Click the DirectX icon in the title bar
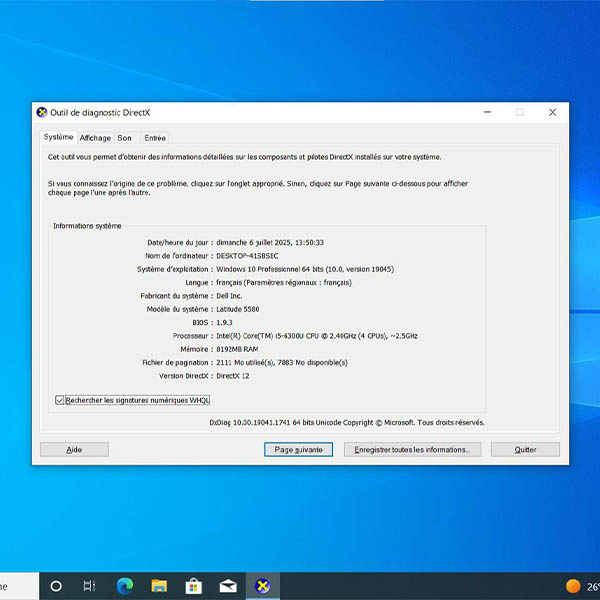 tap(41, 113)
